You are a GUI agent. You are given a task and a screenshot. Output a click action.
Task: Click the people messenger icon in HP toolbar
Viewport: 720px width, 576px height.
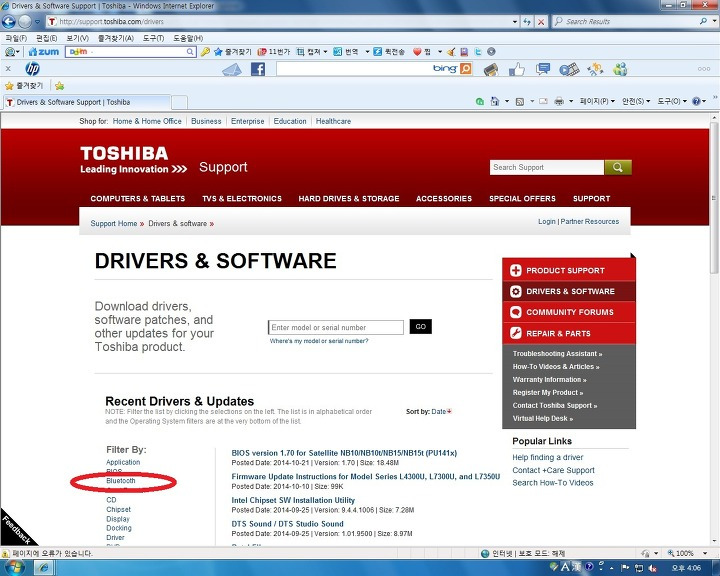(620, 69)
